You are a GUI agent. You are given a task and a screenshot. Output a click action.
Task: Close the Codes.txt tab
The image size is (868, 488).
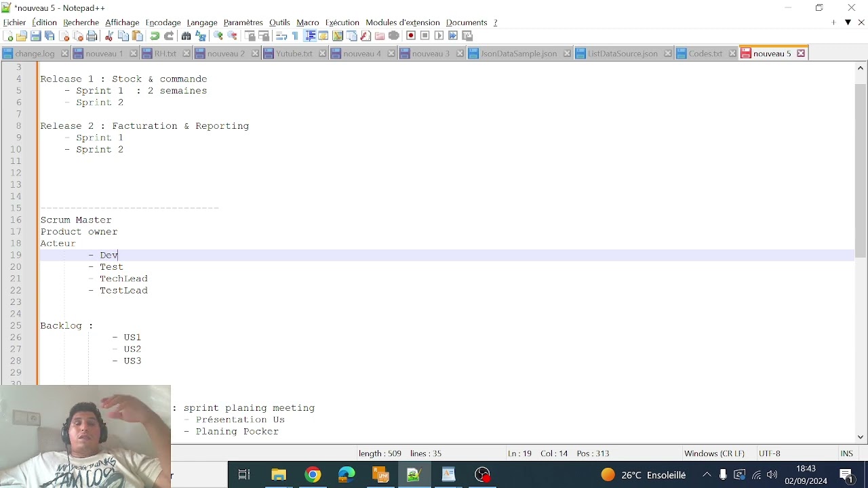(732, 54)
